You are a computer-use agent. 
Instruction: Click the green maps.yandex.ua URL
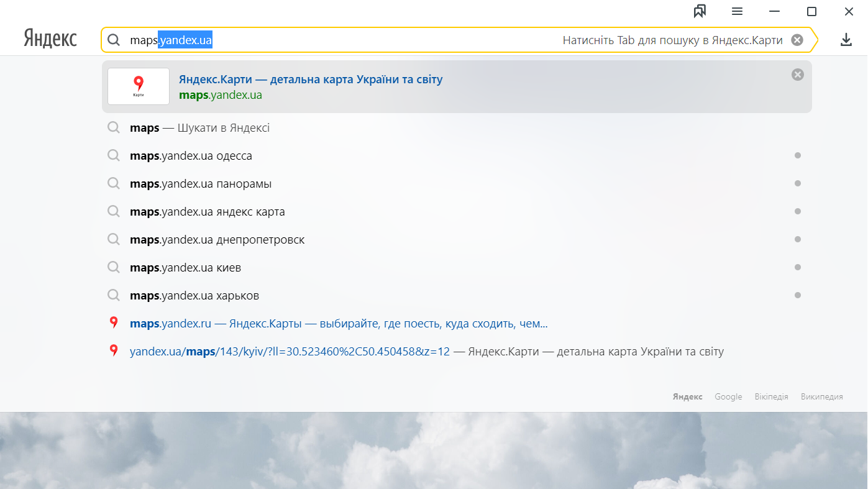pyautogui.click(x=221, y=95)
